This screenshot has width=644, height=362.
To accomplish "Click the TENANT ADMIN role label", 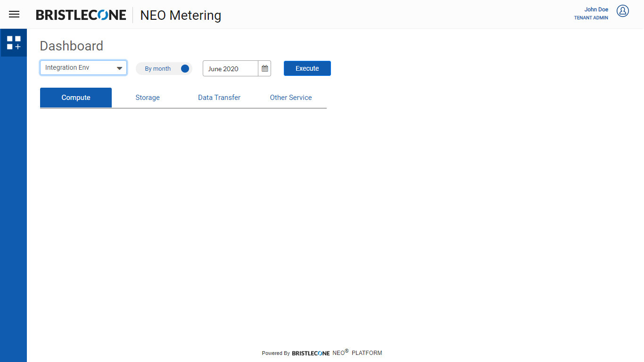I will coord(591,18).
